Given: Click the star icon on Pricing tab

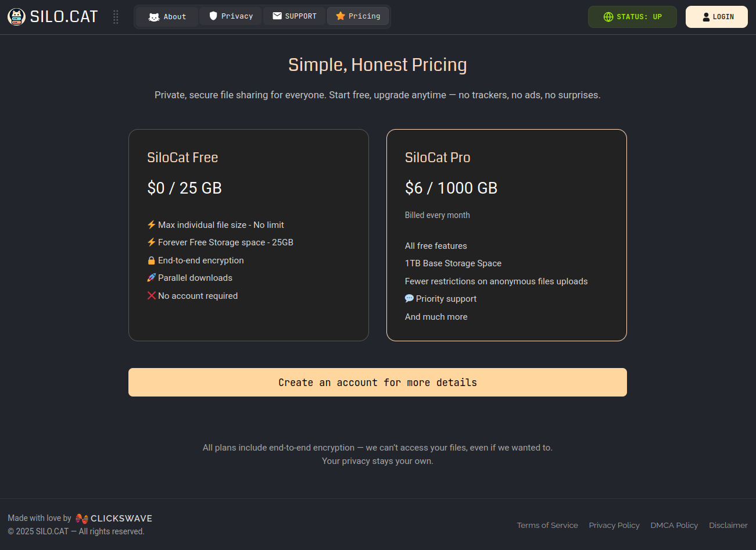Looking at the screenshot, I should [x=341, y=16].
